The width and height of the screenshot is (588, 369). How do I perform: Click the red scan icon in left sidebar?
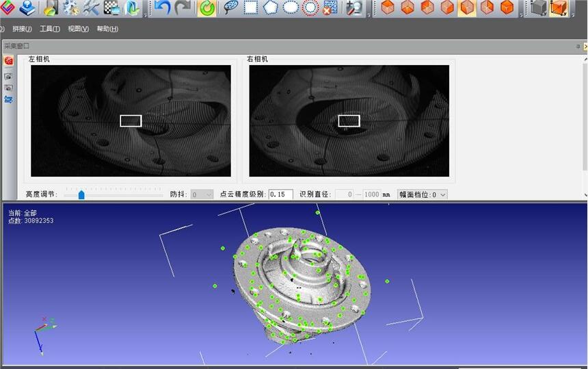point(9,61)
